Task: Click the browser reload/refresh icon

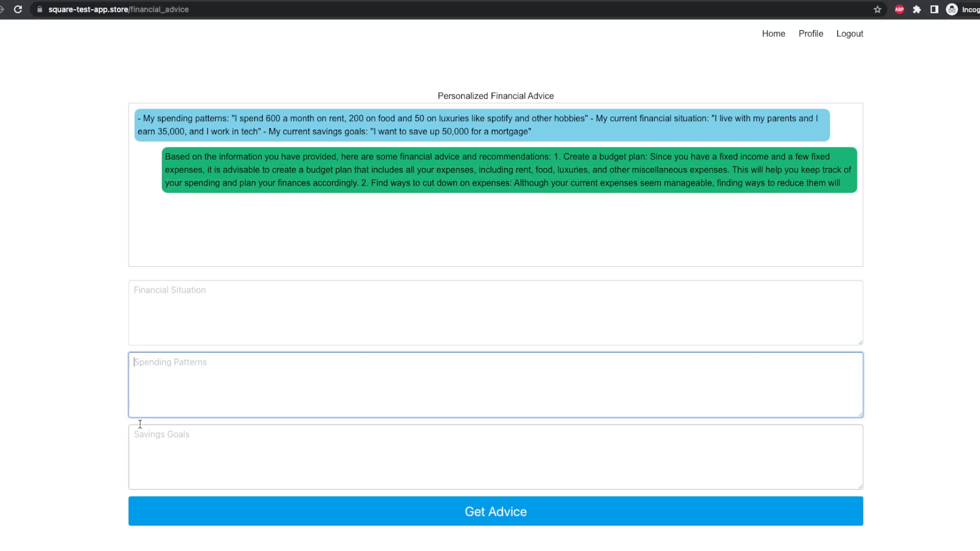Action: (x=18, y=9)
